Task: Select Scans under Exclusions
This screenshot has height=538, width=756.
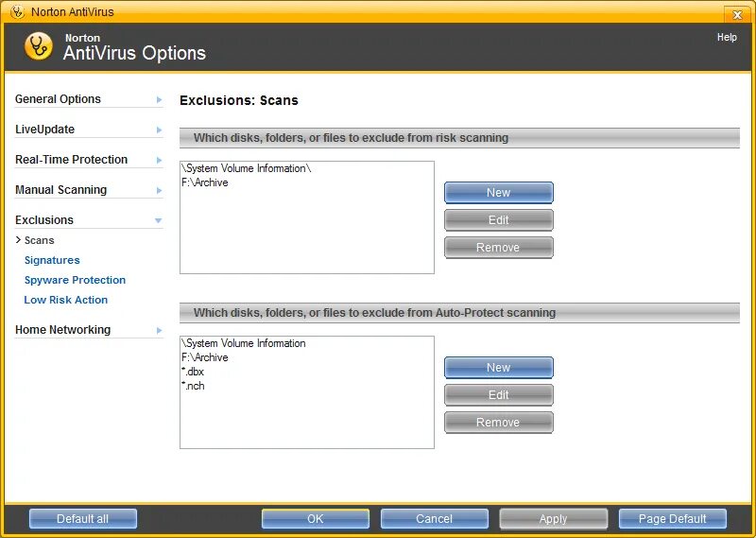Action: tap(39, 240)
